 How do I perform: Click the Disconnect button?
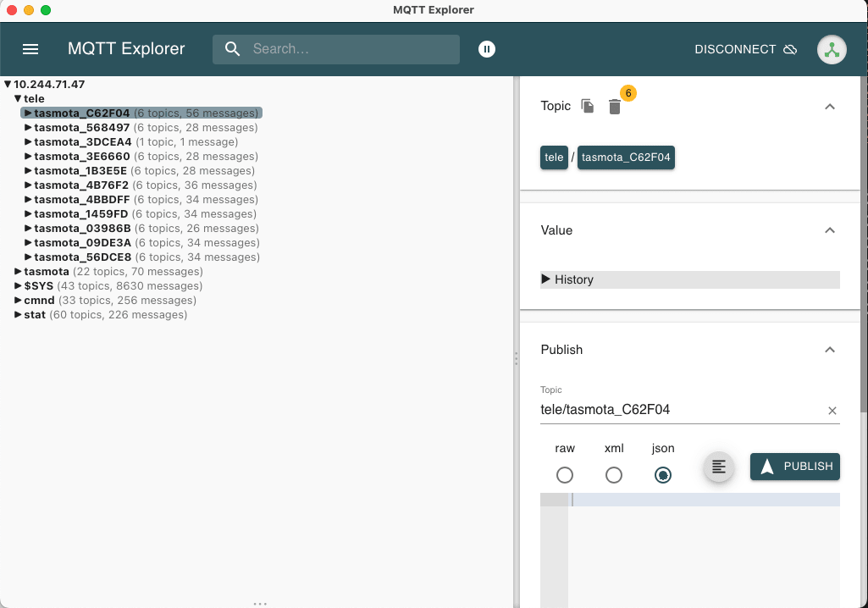[x=746, y=49]
